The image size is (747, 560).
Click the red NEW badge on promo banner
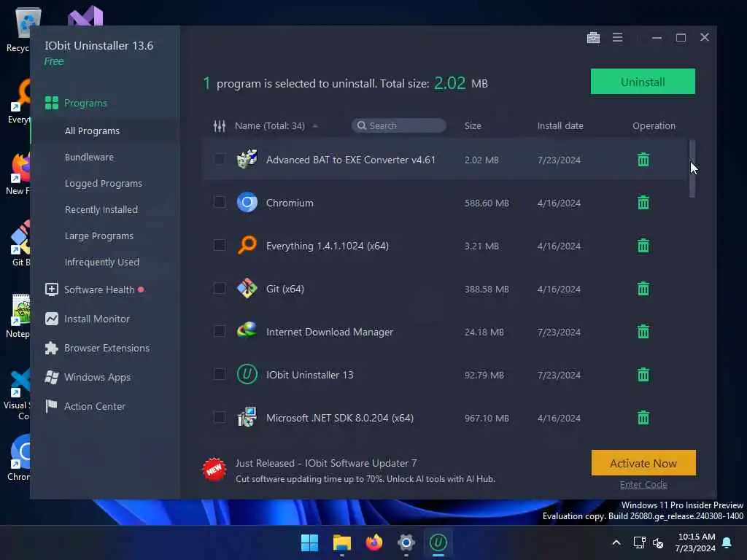(214, 470)
